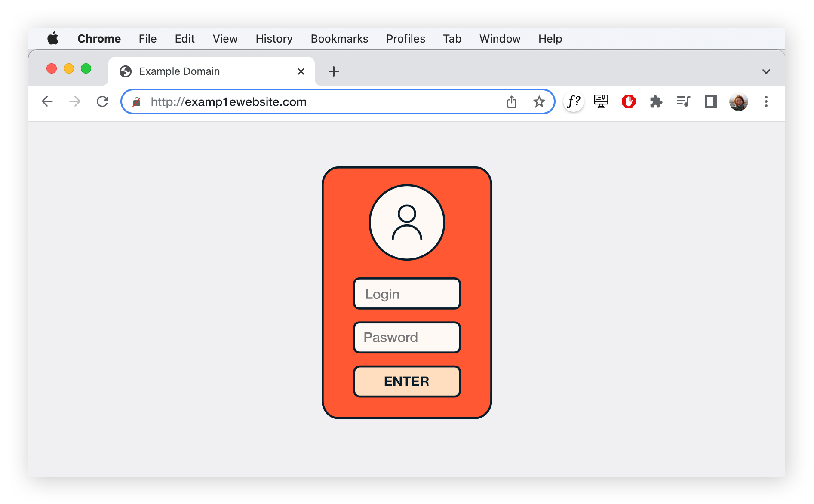
Task: Click into the Login input field
Action: [x=407, y=294]
